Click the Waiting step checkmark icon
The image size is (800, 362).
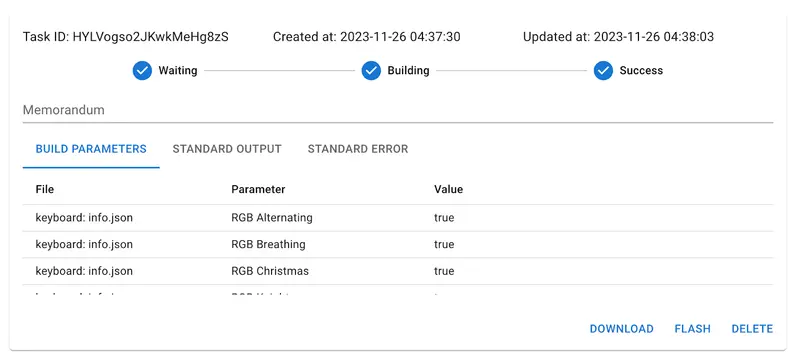(x=142, y=71)
